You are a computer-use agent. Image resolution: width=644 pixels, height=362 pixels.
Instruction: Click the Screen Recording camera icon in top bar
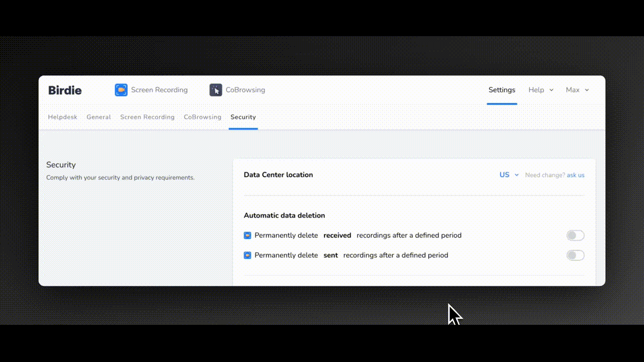[x=121, y=90]
